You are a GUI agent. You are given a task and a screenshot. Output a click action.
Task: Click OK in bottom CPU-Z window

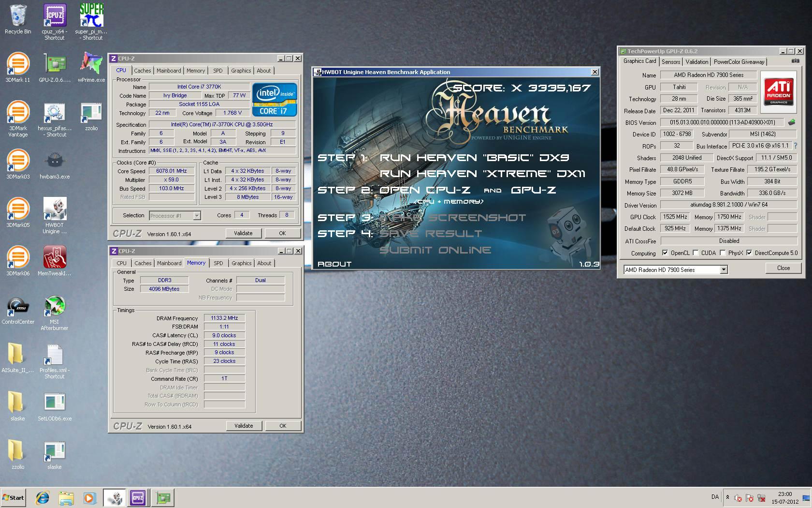coord(283,426)
